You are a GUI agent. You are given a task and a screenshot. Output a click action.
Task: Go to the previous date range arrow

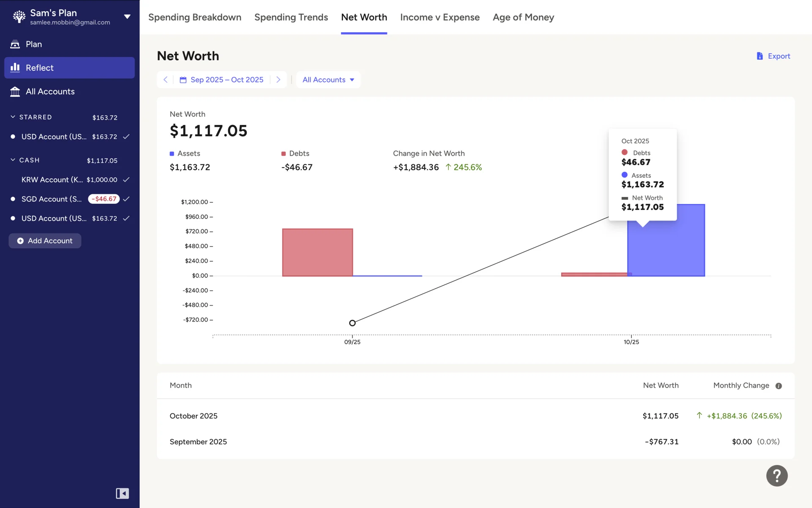165,80
